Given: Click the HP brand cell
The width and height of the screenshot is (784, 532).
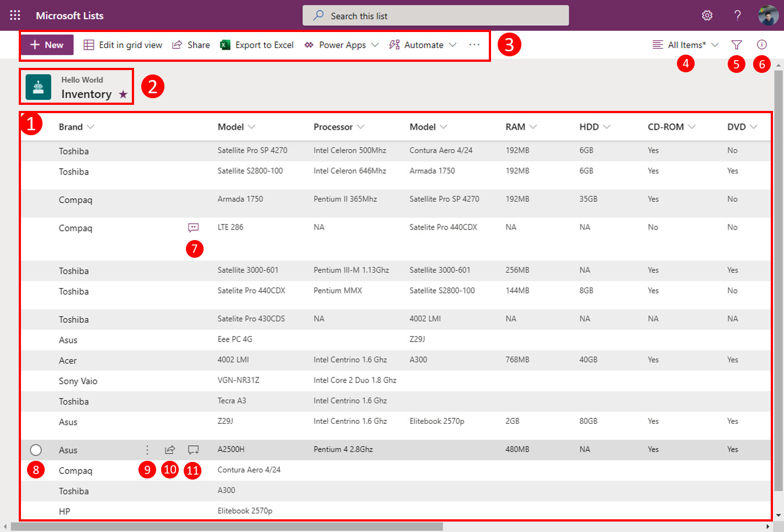Looking at the screenshot, I should [x=65, y=512].
